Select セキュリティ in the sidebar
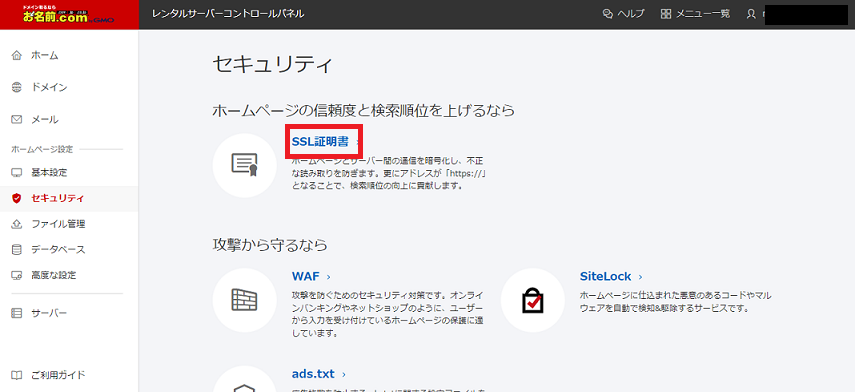 pyautogui.click(x=58, y=198)
